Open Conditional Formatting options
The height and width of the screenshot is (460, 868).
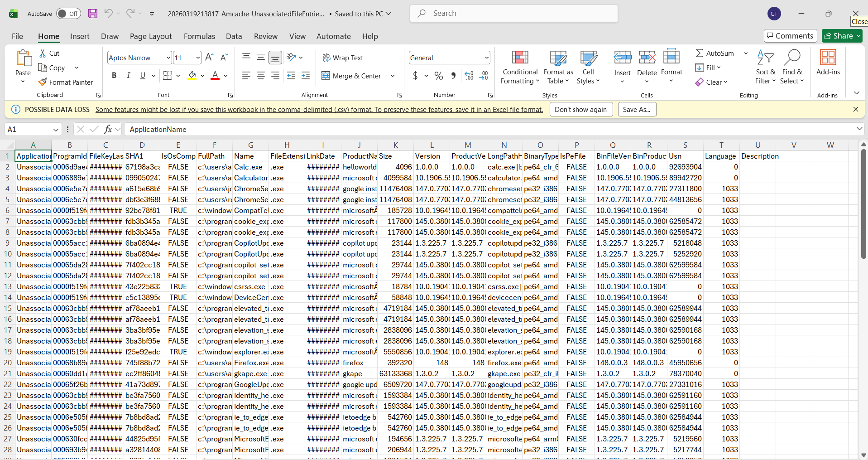[520, 67]
